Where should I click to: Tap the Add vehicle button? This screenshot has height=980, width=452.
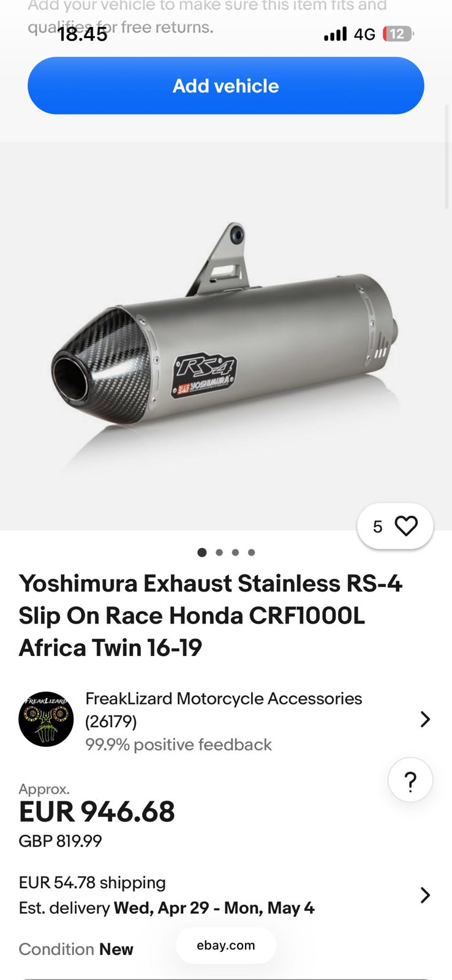tap(226, 86)
